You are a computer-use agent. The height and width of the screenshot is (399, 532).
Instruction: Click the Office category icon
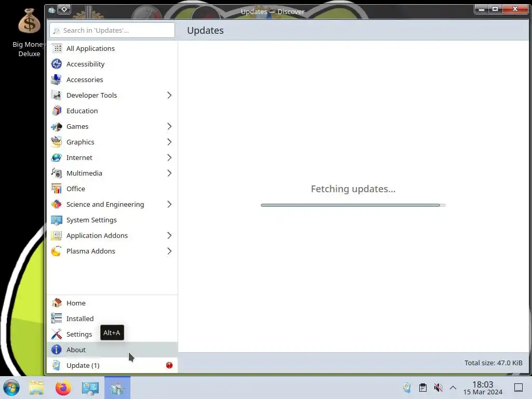(x=56, y=189)
